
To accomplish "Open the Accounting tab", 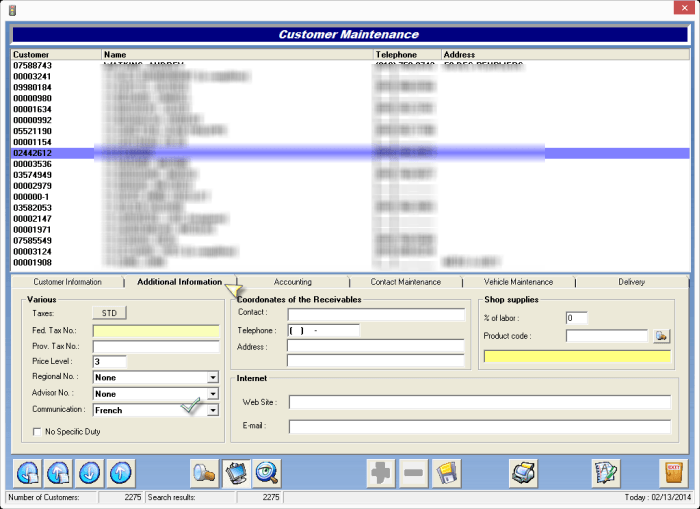I will (292, 282).
